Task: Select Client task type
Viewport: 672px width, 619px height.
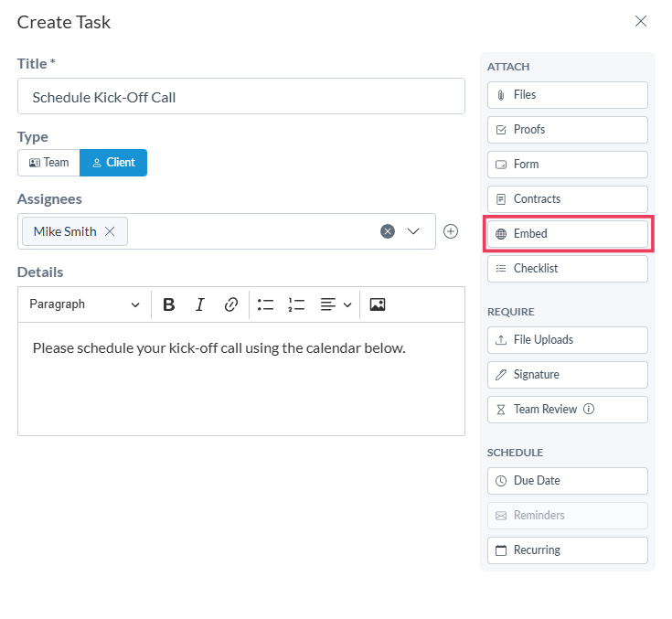Action: [113, 163]
